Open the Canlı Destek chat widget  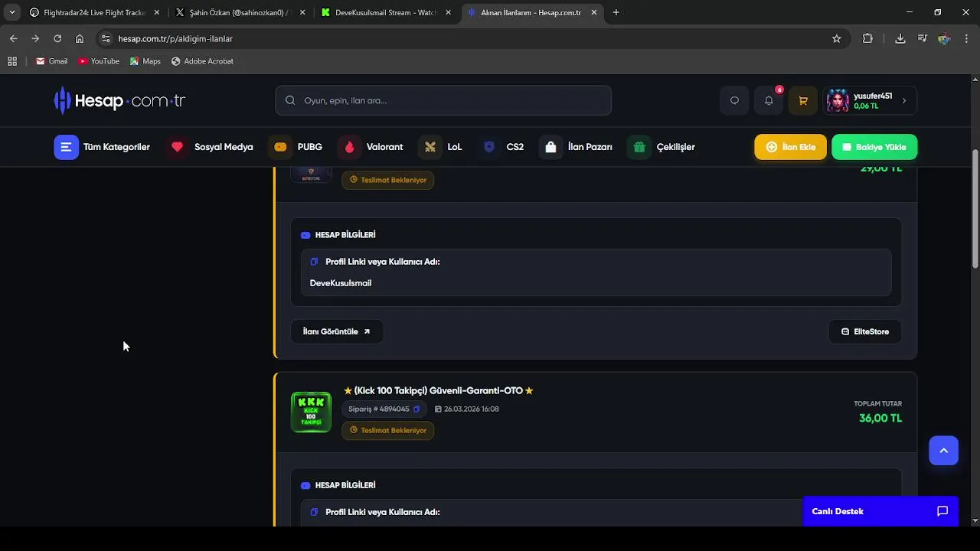pyautogui.click(x=880, y=511)
